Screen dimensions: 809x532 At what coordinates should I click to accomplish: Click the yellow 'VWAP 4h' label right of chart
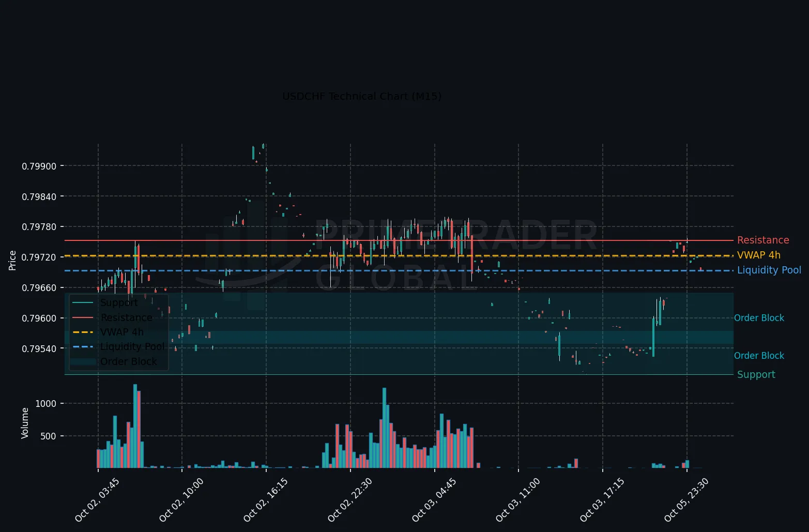pyautogui.click(x=759, y=255)
